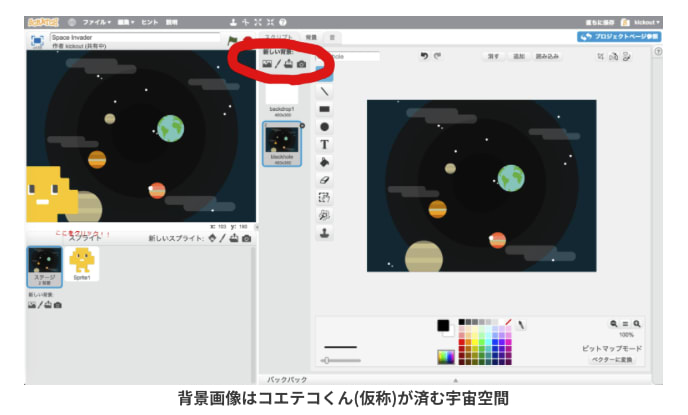Select the Remove background tool
The height and width of the screenshot is (415, 688).
324,215
